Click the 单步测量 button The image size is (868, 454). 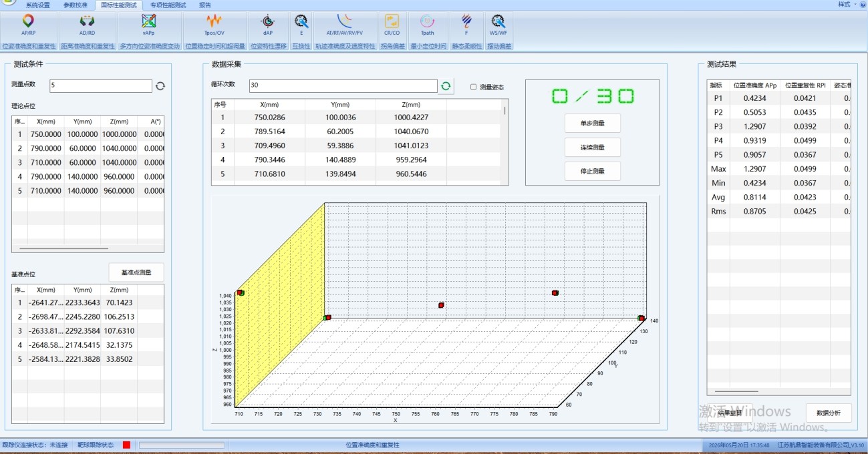[593, 124]
